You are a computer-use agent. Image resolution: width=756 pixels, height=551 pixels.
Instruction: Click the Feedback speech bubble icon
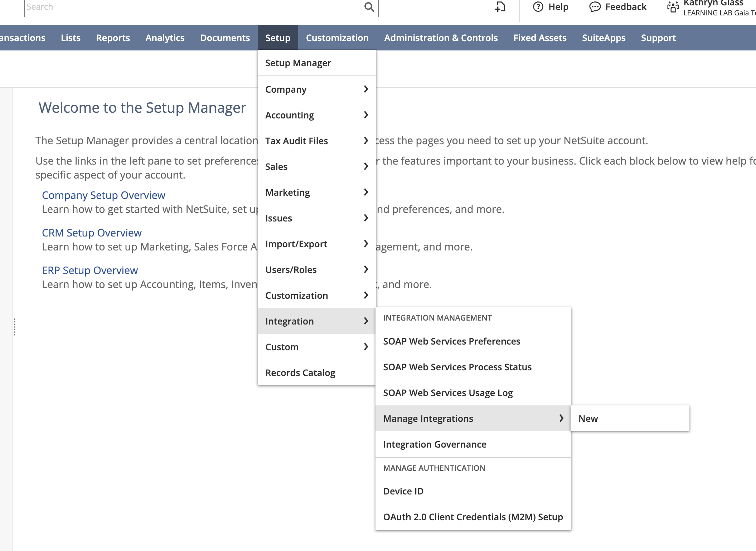click(x=595, y=7)
